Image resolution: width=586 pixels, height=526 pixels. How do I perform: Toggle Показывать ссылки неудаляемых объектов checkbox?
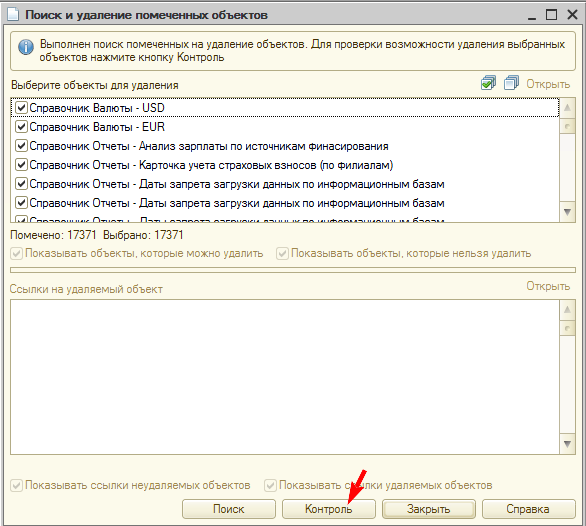tap(16, 485)
